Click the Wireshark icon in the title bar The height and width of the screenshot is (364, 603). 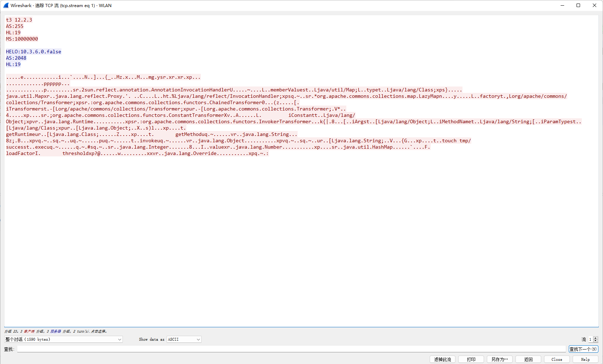6,5
